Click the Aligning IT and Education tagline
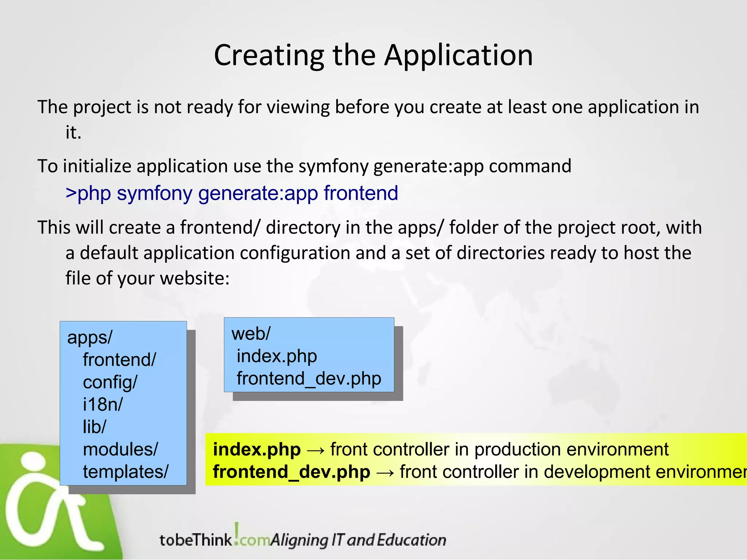 (358, 540)
